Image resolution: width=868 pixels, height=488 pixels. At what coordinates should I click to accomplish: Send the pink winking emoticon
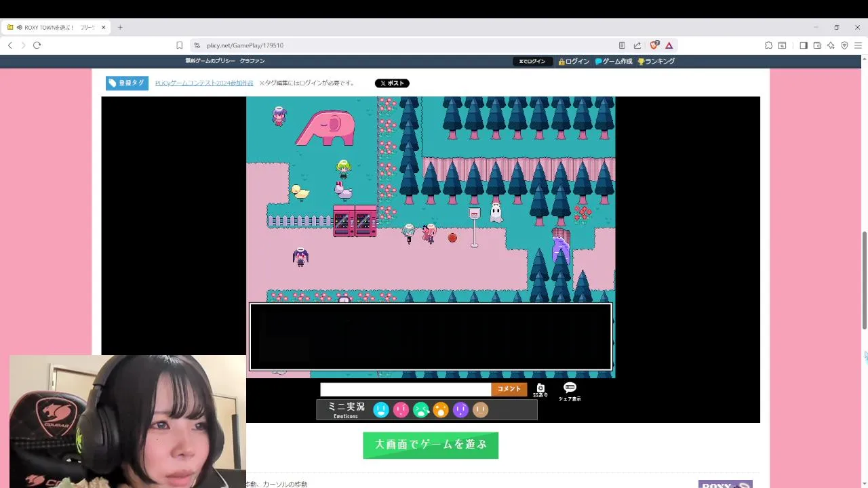(401, 409)
